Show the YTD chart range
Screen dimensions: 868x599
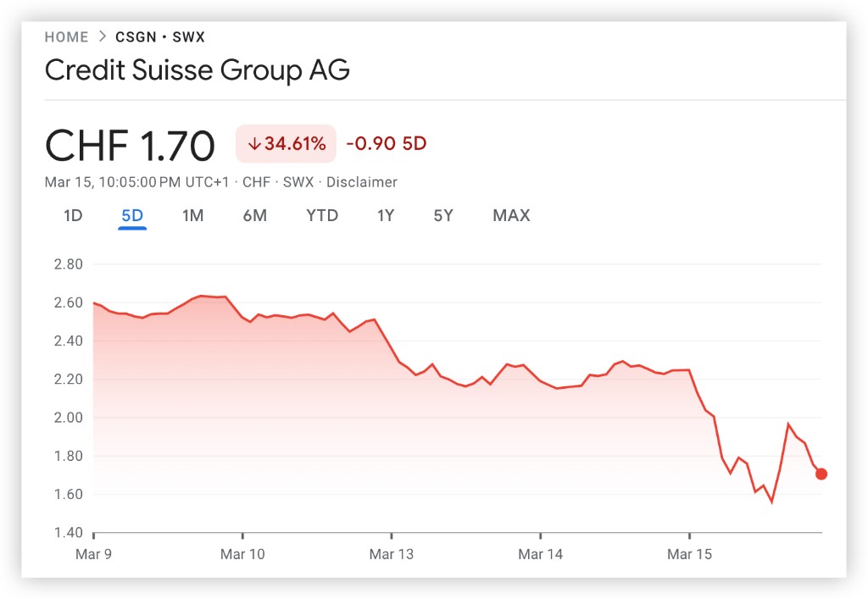(x=322, y=216)
